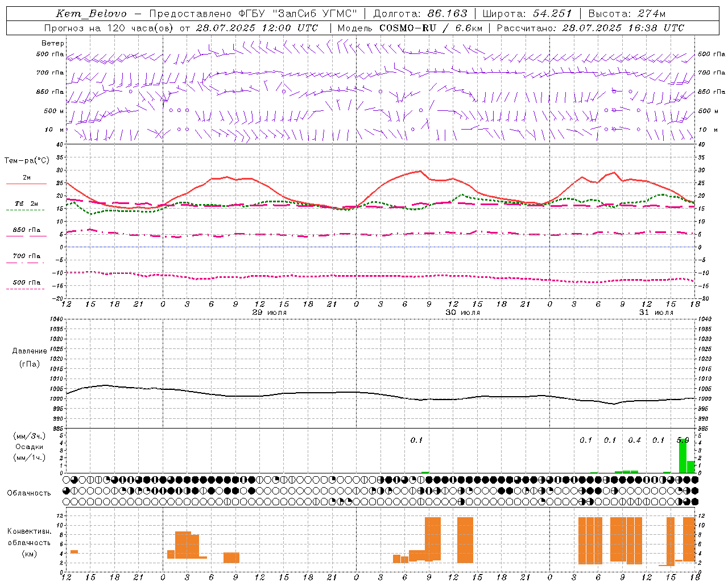Screen dimensions: 728x582
Task: Click the Kem_Belovo station name in header
Action: click(x=92, y=14)
